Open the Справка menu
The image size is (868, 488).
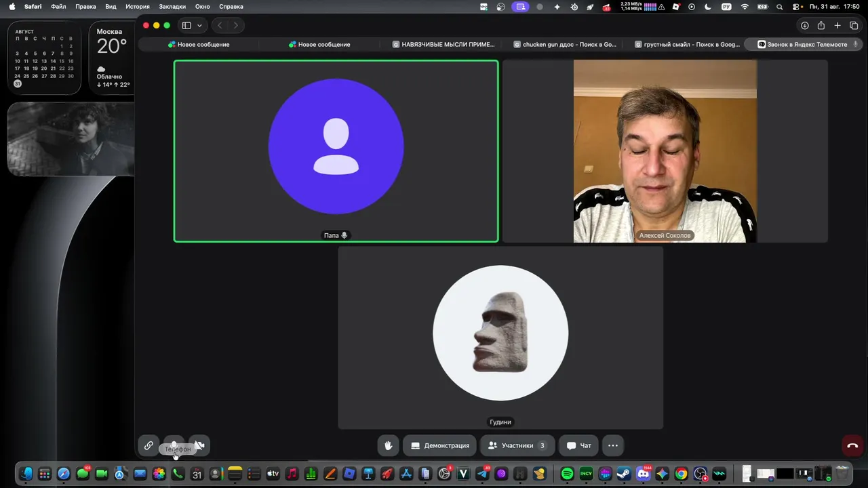click(x=231, y=7)
